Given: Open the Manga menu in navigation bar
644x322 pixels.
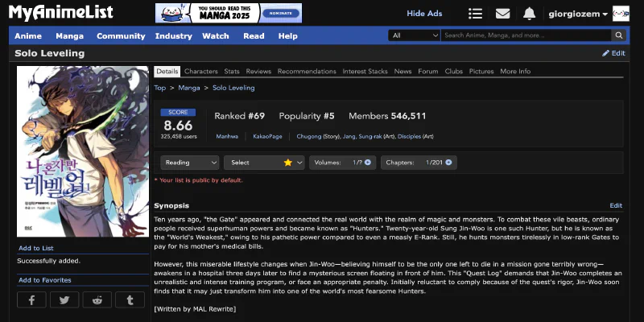Looking at the screenshot, I should pyautogui.click(x=69, y=36).
